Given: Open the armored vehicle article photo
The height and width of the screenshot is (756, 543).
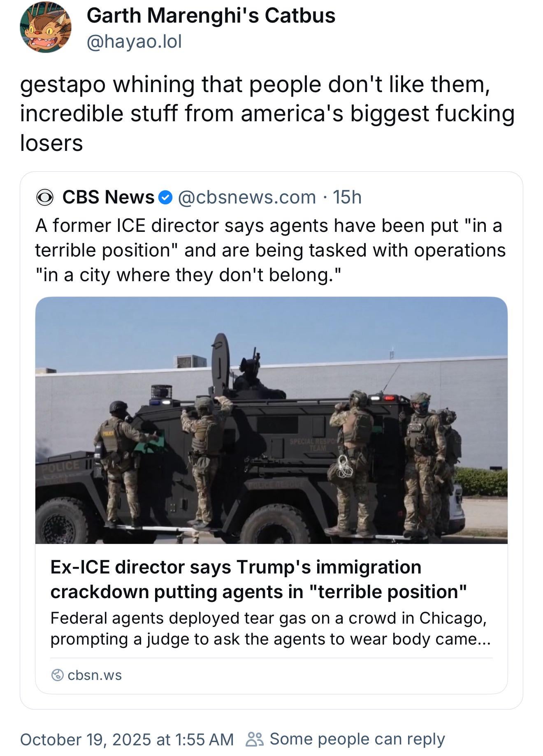Looking at the screenshot, I should 271,419.
